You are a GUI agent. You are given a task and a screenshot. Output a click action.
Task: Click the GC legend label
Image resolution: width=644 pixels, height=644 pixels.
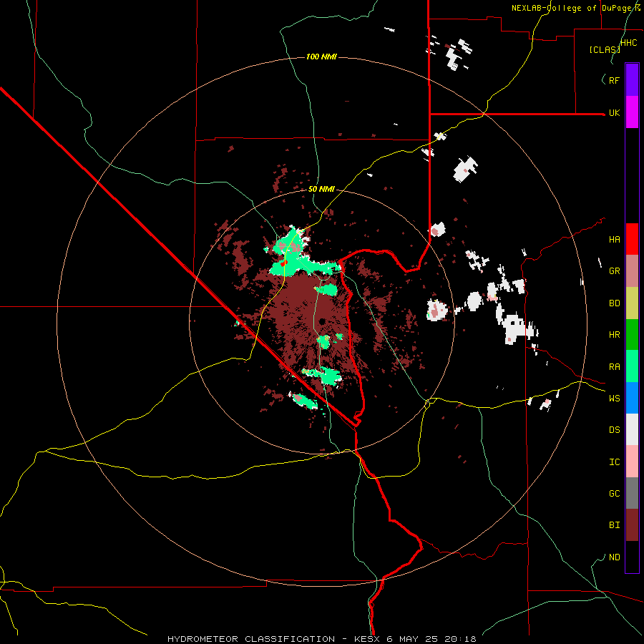(x=614, y=494)
